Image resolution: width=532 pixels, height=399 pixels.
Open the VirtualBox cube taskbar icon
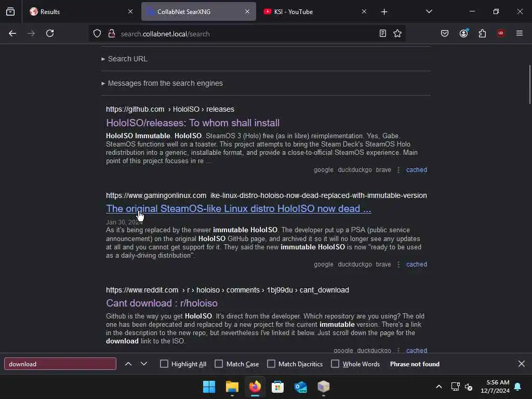tap(323, 387)
